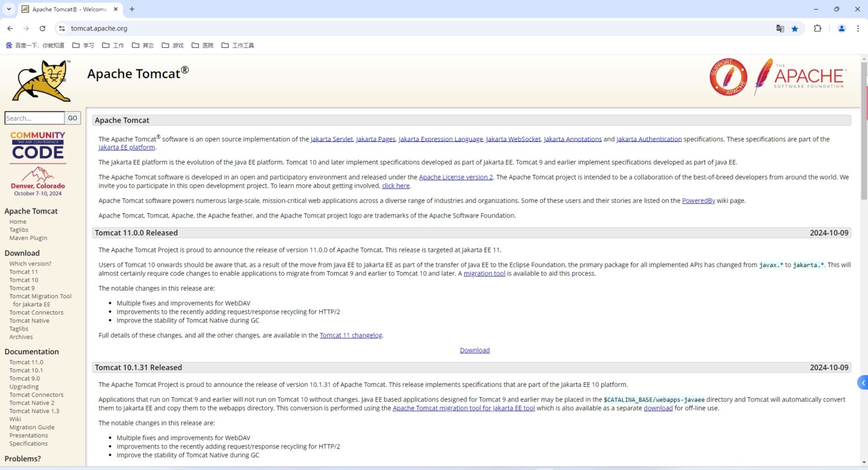Open the Chrome profile avatar
Viewport: 868px width, 470px height.
(x=841, y=29)
